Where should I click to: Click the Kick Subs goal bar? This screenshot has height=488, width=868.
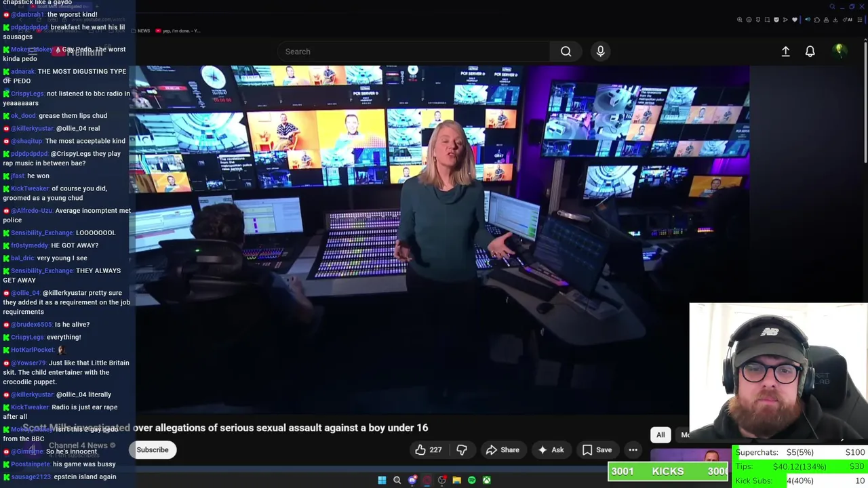800,481
